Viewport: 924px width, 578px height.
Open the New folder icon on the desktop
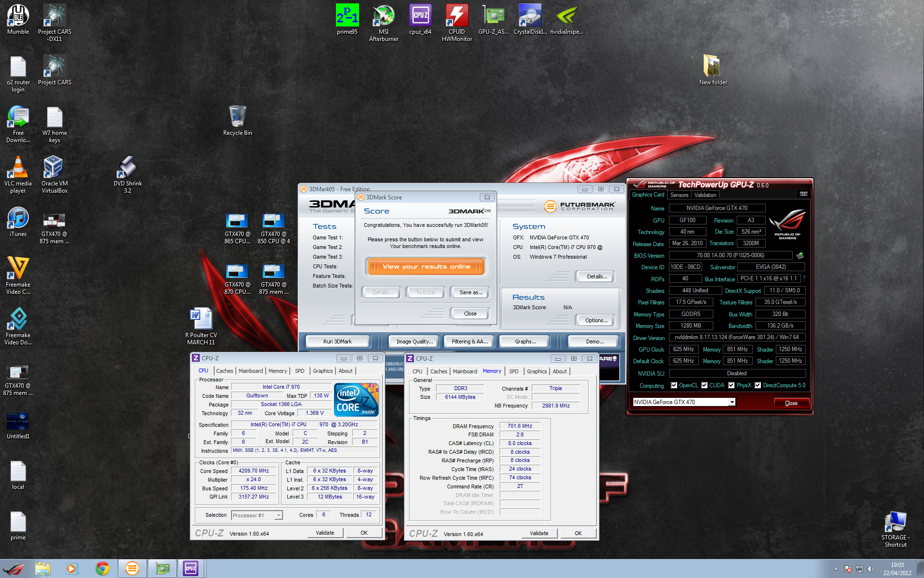tap(713, 70)
